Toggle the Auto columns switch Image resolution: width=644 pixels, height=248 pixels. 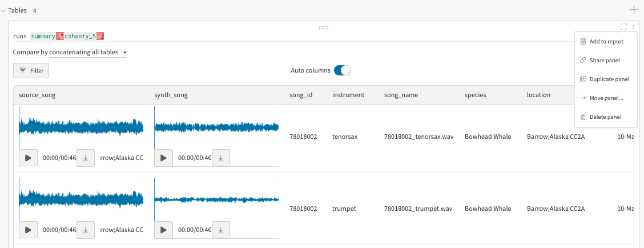coord(342,70)
